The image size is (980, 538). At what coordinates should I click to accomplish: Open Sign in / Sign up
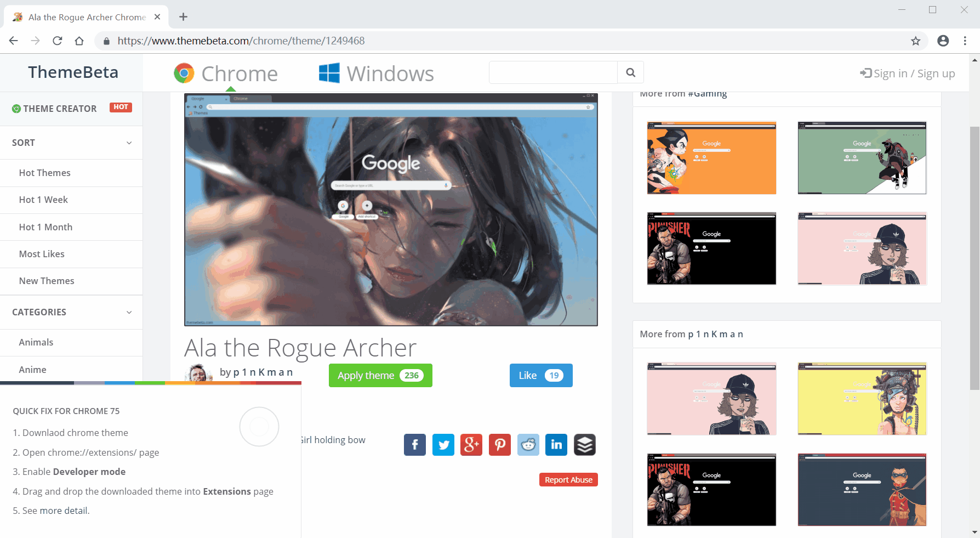point(908,73)
